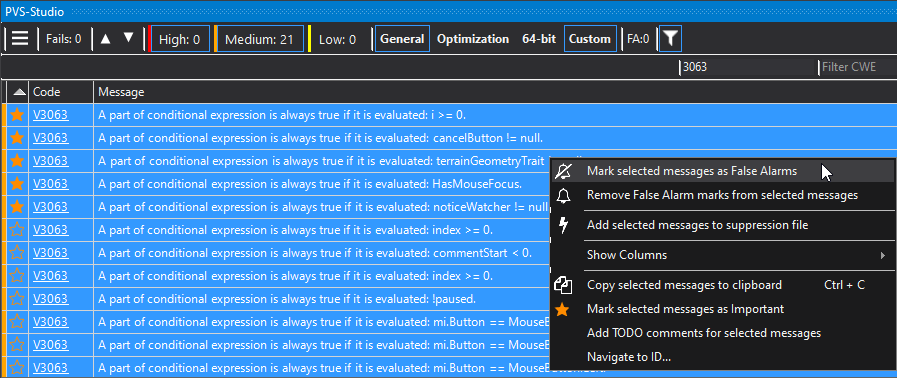Open V3063 link on the '!paused' row
Image resolution: width=897 pixels, height=378 pixels.
point(50,299)
